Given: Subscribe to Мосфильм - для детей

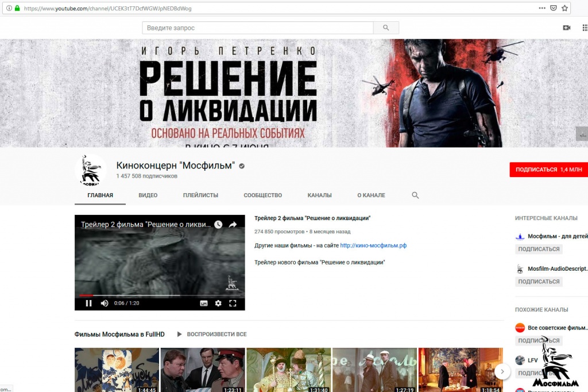Looking at the screenshot, I should (539, 249).
